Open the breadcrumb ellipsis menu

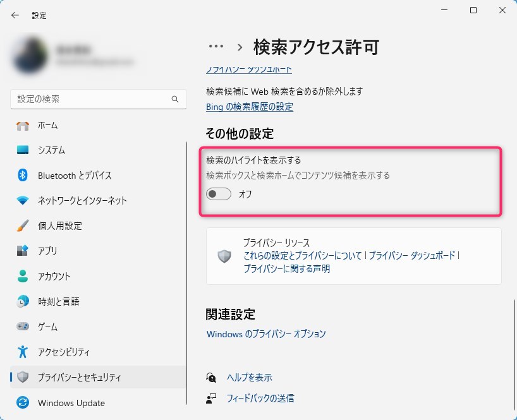click(x=216, y=47)
